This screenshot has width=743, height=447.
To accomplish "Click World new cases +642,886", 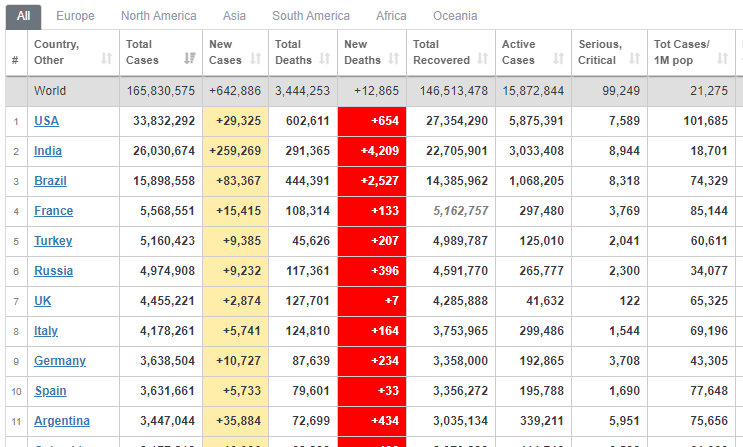I will (235, 91).
